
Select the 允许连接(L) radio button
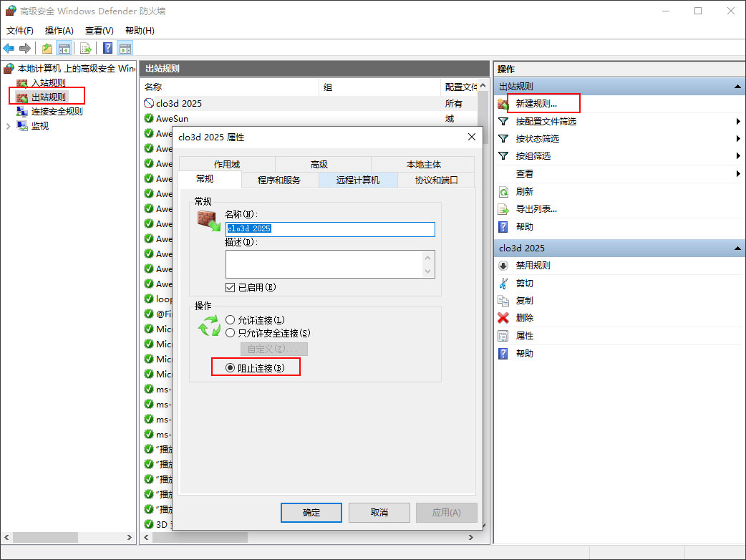231,319
